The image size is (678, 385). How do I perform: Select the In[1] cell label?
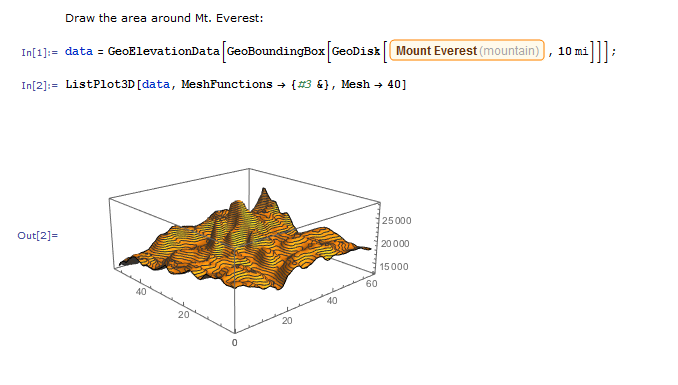[x=39, y=52]
